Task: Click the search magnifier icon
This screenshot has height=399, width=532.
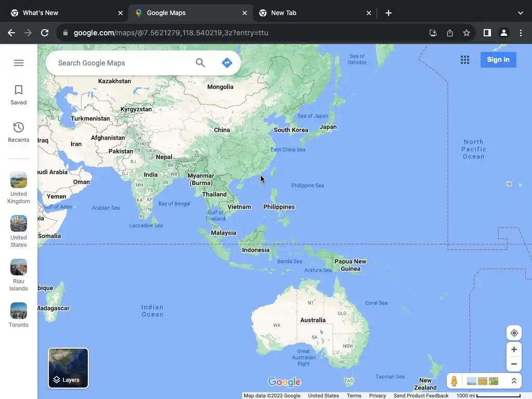Action: pyautogui.click(x=200, y=63)
